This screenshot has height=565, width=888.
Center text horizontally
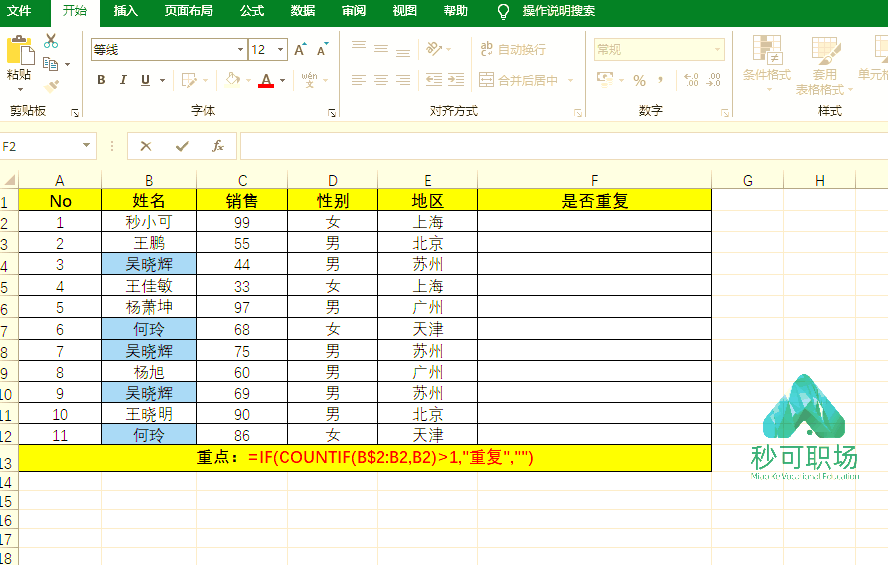(381, 80)
